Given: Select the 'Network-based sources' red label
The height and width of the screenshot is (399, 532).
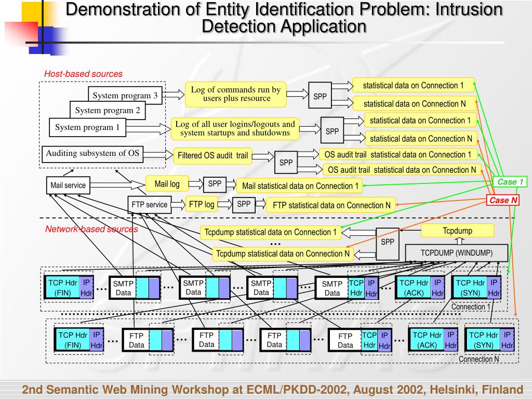Looking at the screenshot, I should click(x=91, y=229).
